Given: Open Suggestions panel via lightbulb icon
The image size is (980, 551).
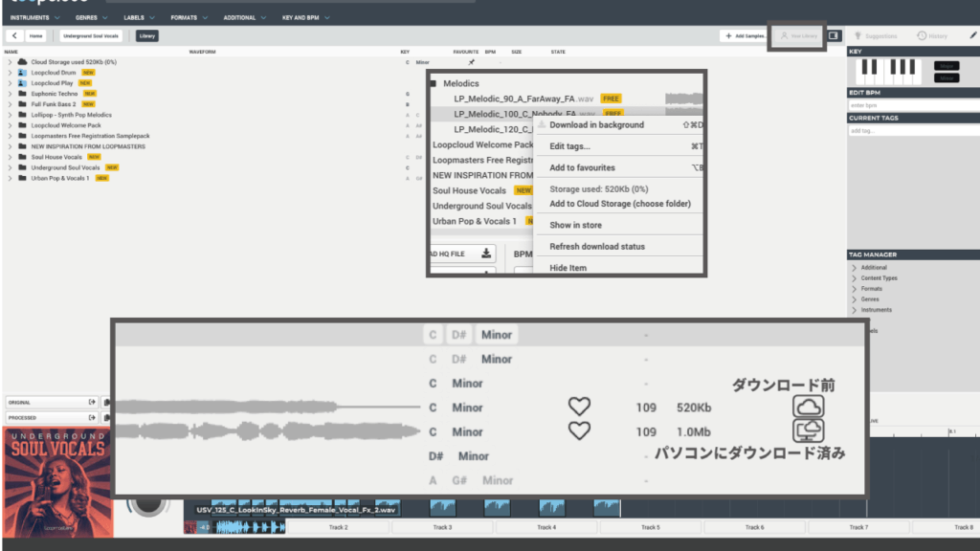Looking at the screenshot, I should [x=857, y=35].
